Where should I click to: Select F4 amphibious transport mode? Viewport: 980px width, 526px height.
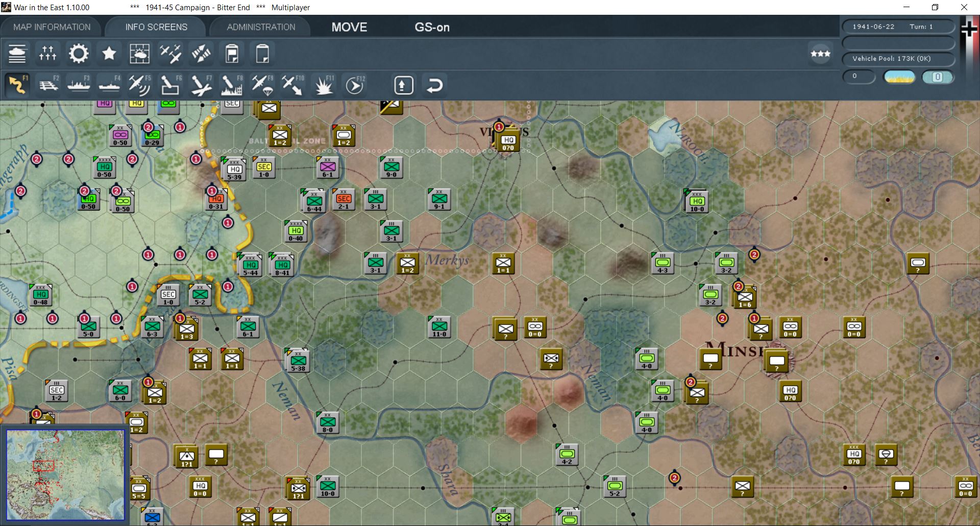[x=109, y=85]
